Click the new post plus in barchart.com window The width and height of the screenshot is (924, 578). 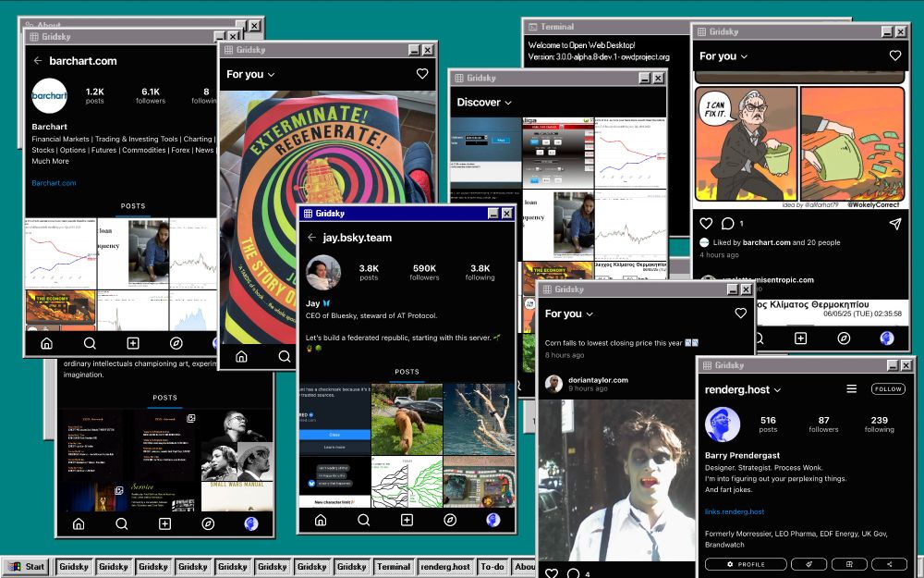pos(133,343)
